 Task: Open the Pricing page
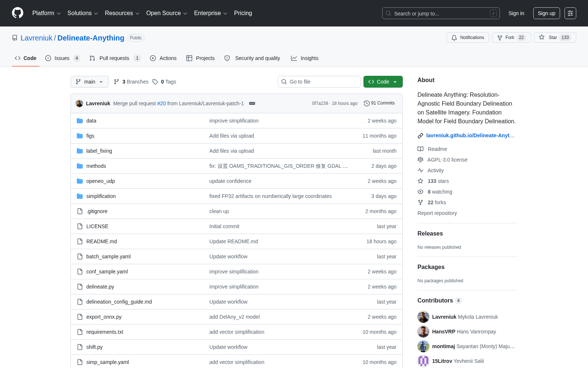(x=243, y=13)
